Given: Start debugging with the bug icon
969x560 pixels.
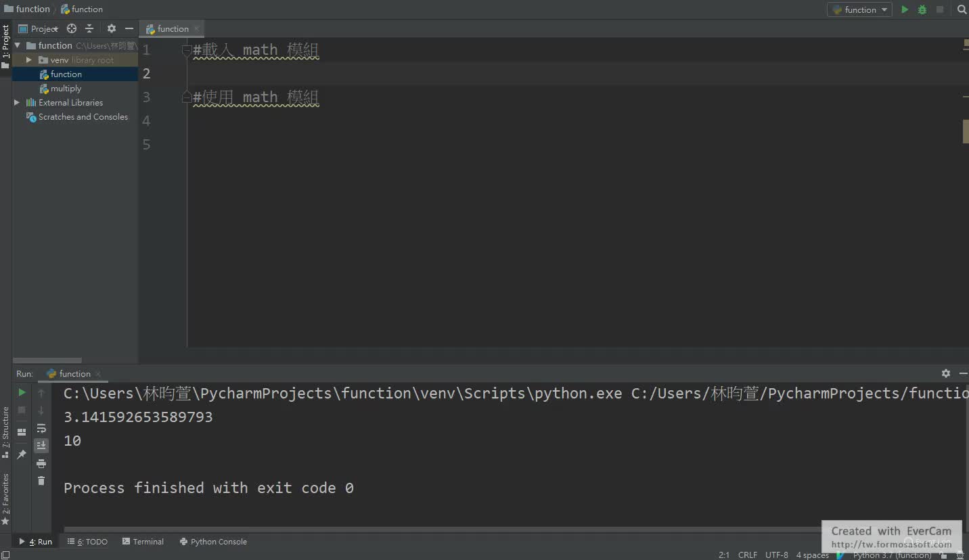Looking at the screenshot, I should [x=922, y=9].
